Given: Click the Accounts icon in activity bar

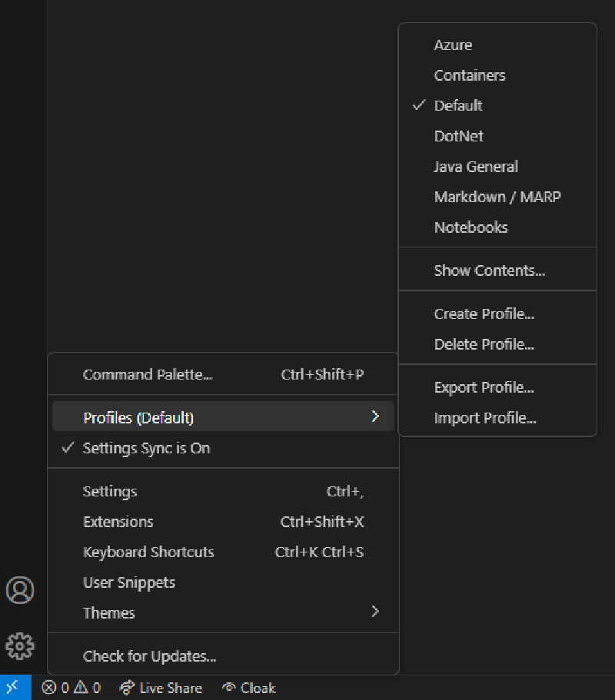Looking at the screenshot, I should 20,590.
